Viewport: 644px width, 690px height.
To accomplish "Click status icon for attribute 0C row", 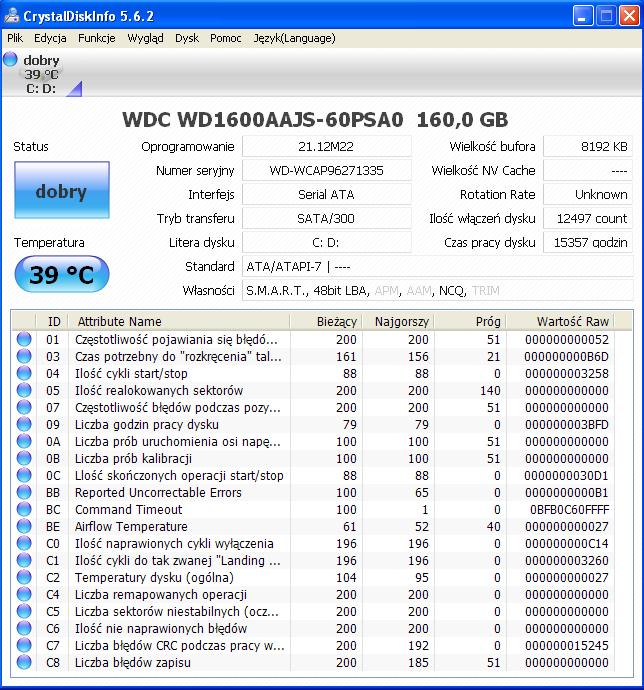I will pyautogui.click(x=24, y=475).
